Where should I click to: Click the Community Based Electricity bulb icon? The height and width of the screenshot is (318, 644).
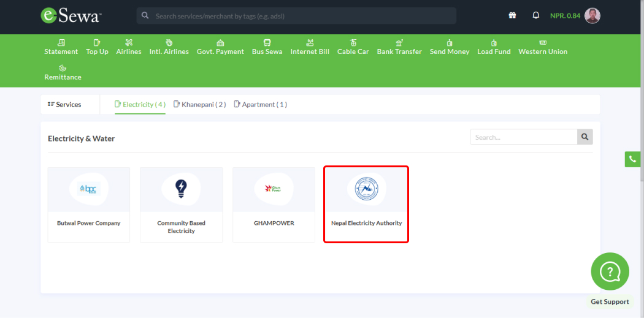181,189
